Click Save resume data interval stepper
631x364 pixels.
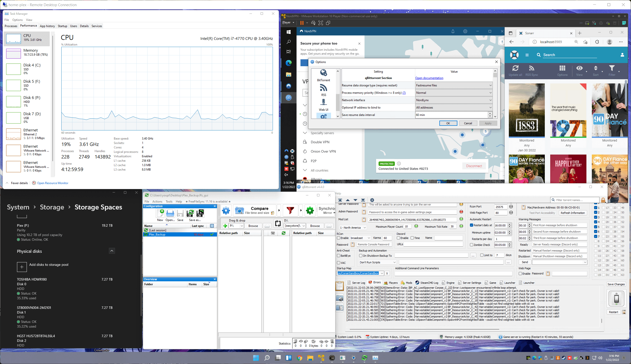[x=490, y=115]
